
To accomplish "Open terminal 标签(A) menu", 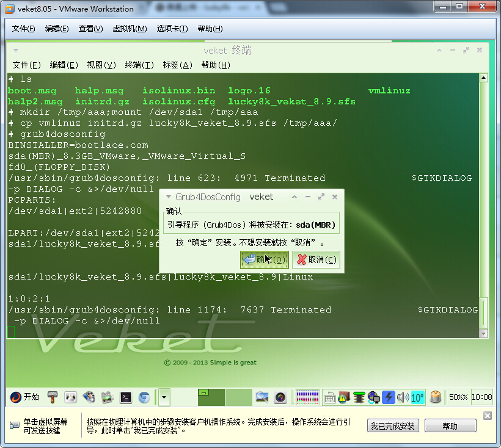I will click(x=178, y=65).
